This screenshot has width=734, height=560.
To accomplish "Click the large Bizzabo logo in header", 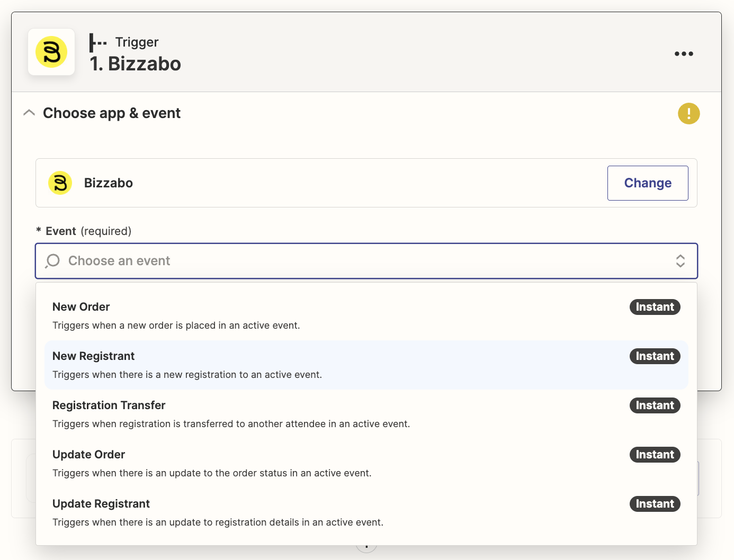I will [x=51, y=52].
